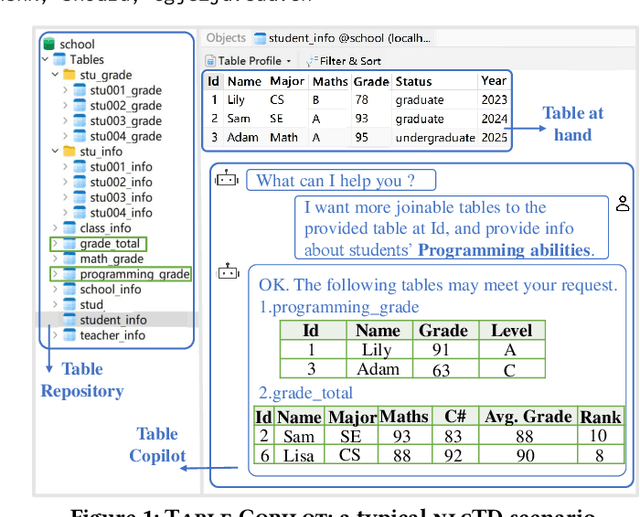Click the user avatar icon in chat

tap(623, 204)
